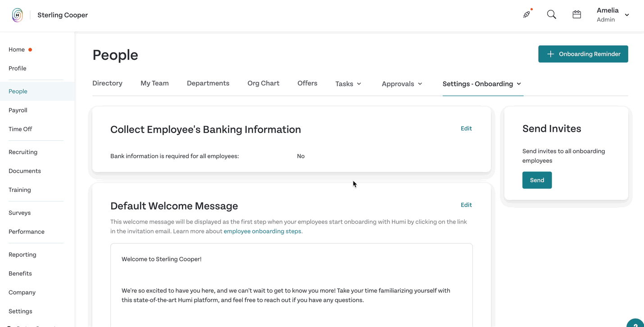Open Recruiting from the sidebar
644x327 pixels.
(x=23, y=152)
